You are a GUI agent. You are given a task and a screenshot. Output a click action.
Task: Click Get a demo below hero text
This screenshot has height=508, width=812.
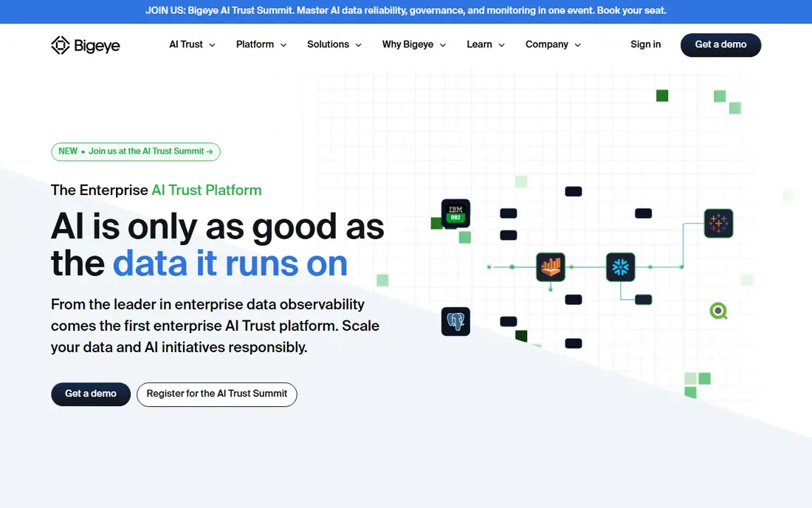(91, 394)
